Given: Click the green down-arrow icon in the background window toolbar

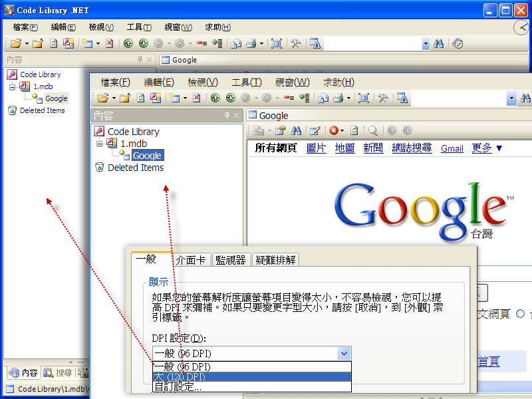Looking at the screenshot, I should pos(144,43).
